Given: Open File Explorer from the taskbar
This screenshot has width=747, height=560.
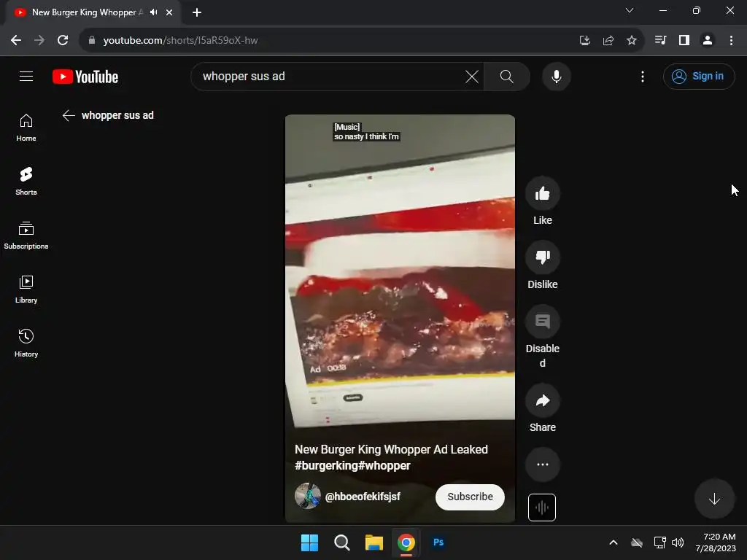Looking at the screenshot, I should coord(374,542).
